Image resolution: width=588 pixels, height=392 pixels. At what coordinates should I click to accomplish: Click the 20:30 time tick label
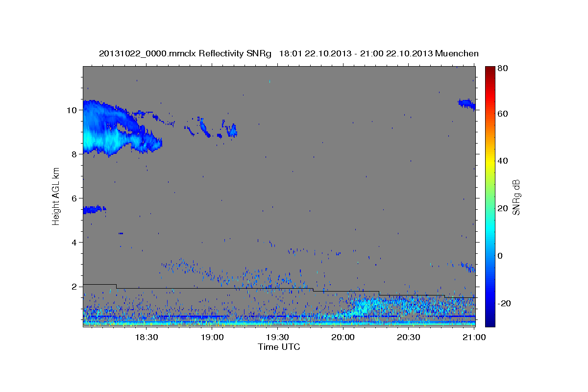(x=408, y=338)
